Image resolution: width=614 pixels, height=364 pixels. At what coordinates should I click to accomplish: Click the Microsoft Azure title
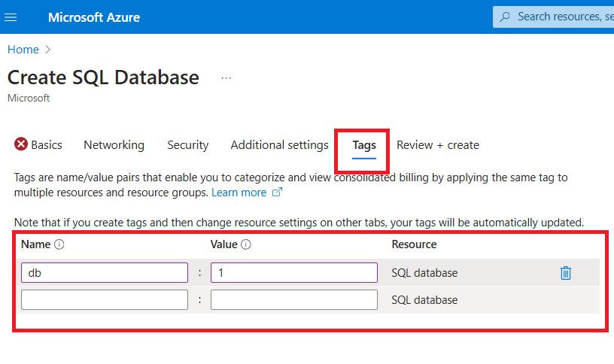tap(94, 17)
